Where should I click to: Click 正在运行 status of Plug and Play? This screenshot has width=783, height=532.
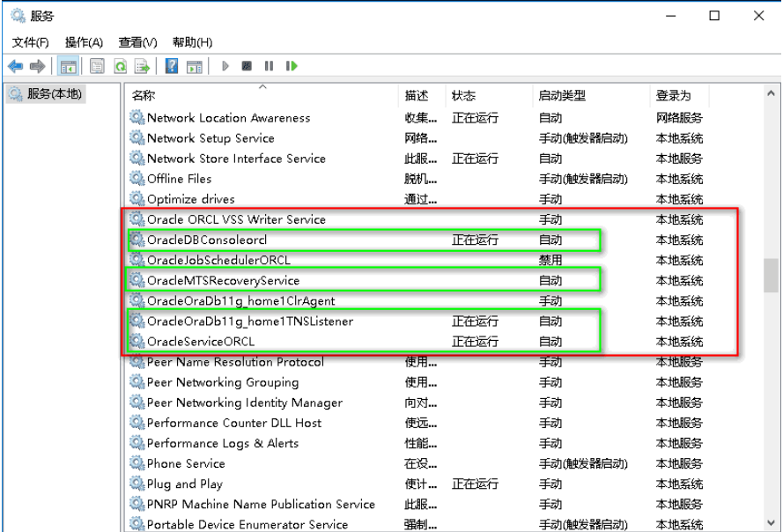(x=475, y=484)
